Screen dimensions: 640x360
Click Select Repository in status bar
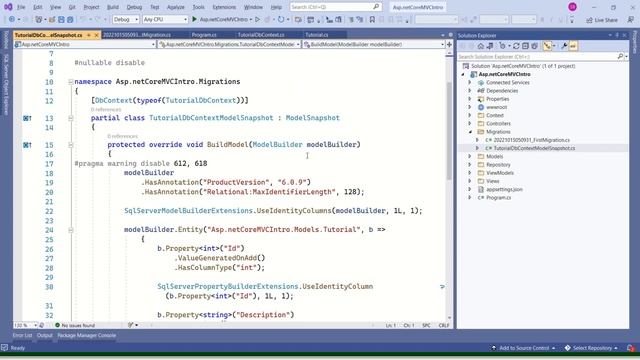[591, 348]
